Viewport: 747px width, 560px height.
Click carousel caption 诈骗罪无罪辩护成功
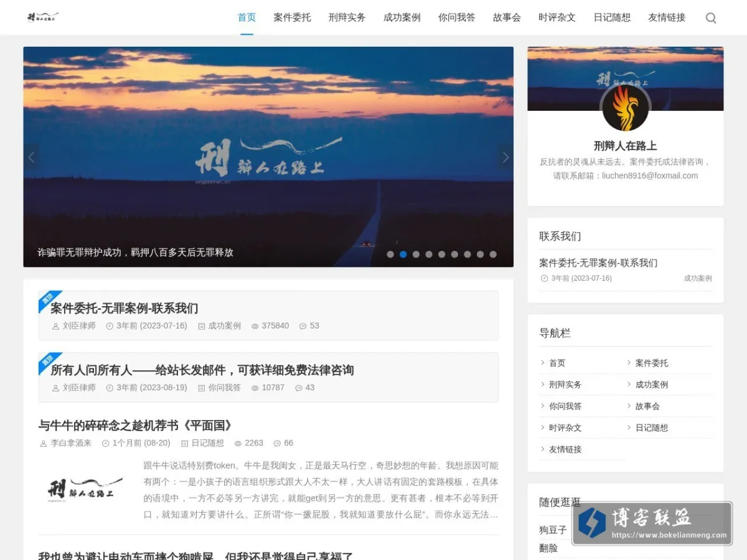[x=136, y=253]
